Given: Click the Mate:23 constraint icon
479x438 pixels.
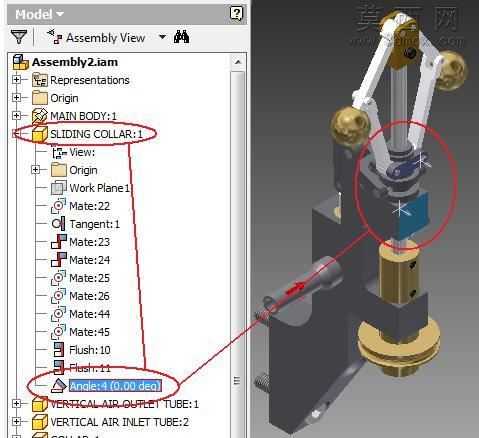Looking at the screenshot, I should click(59, 242).
